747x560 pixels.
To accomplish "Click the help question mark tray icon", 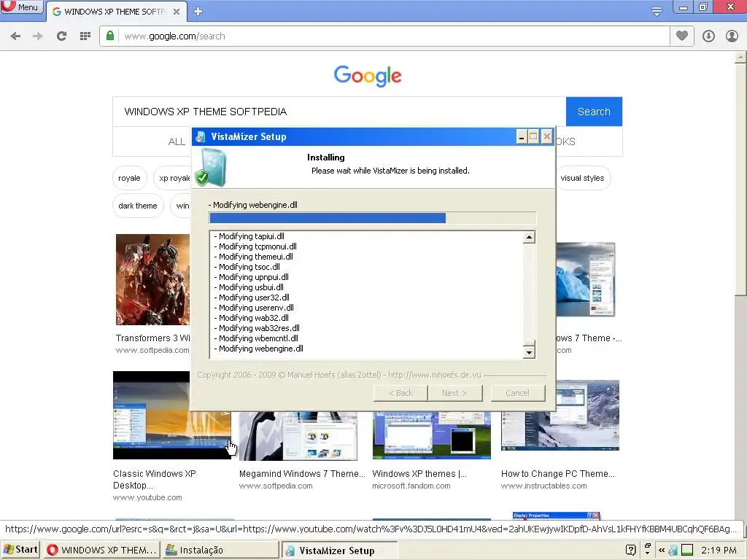I will pos(630,551).
